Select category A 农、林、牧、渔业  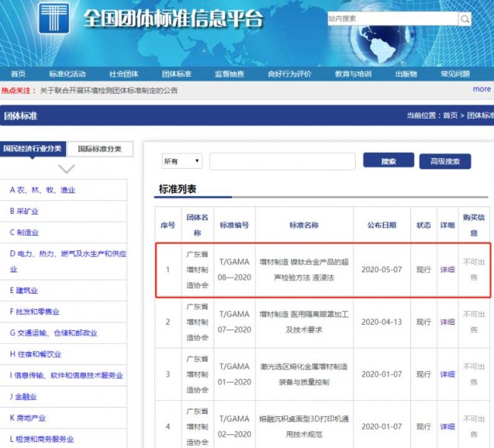pyautogui.click(x=43, y=190)
